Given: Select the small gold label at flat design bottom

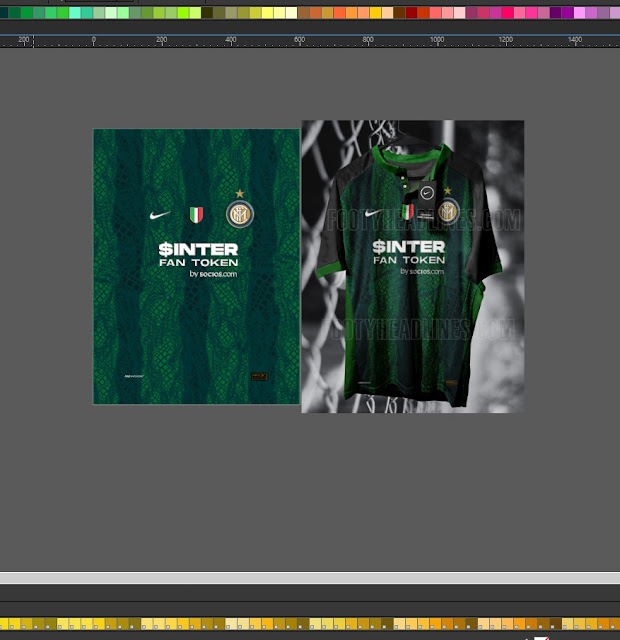Looking at the screenshot, I should (259, 376).
